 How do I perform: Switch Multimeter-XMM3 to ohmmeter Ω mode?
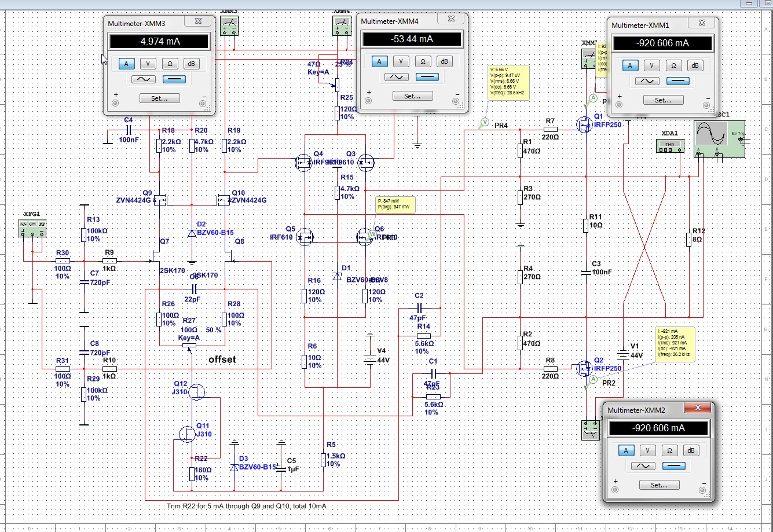coord(170,64)
